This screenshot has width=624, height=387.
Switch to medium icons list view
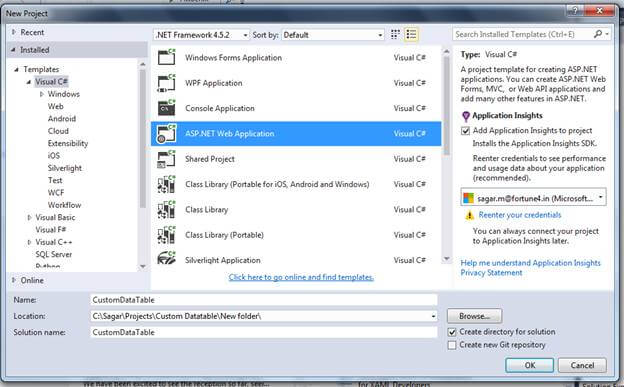coord(411,35)
